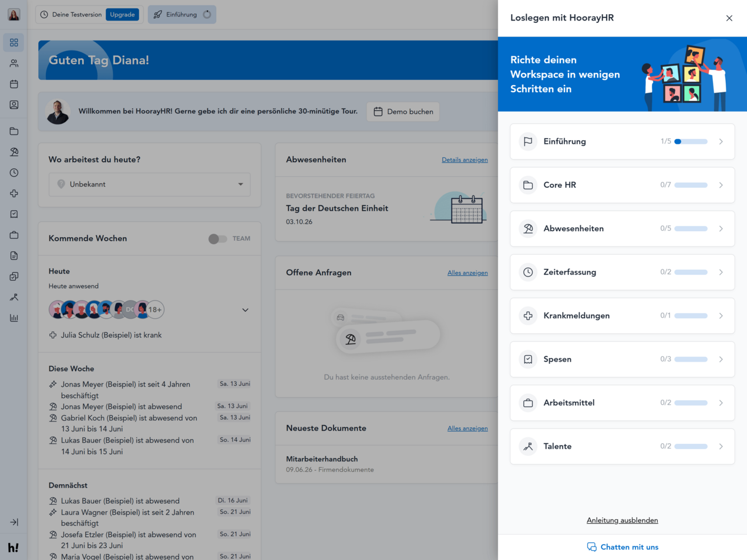The height and width of the screenshot is (560, 747).
Task: Click the icon in Talente guide row
Action: tap(528, 447)
